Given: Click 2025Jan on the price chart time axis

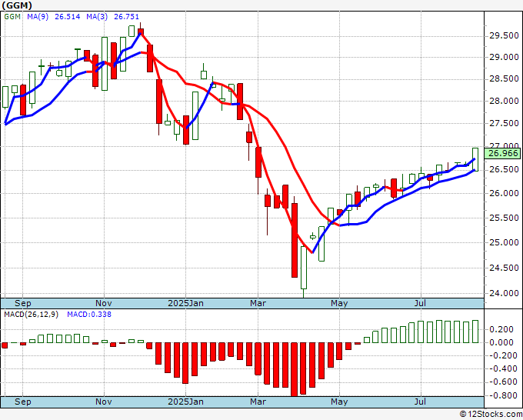Looking at the screenshot, I should (x=185, y=303).
